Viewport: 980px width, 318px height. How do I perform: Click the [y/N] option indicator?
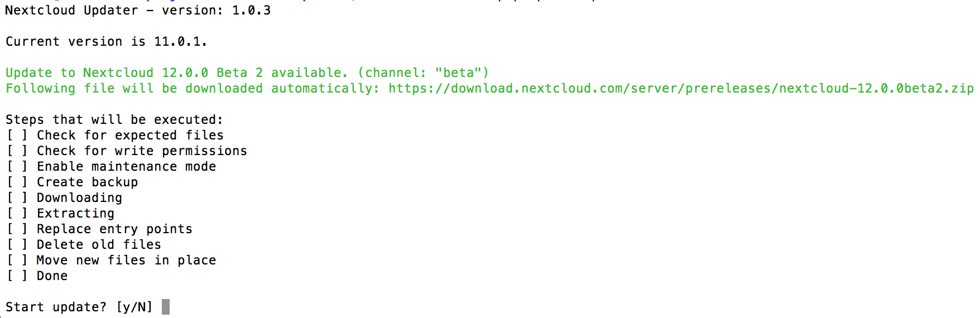[x=134, y=307]
